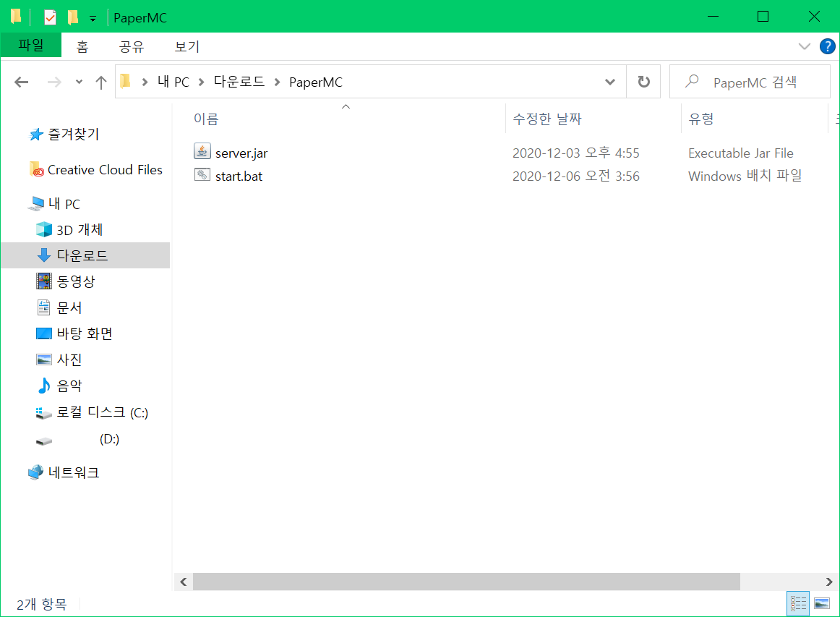Screen dimensions: 840x617
Task: Click PaperMC in the address path
Action: click(315, 82)
